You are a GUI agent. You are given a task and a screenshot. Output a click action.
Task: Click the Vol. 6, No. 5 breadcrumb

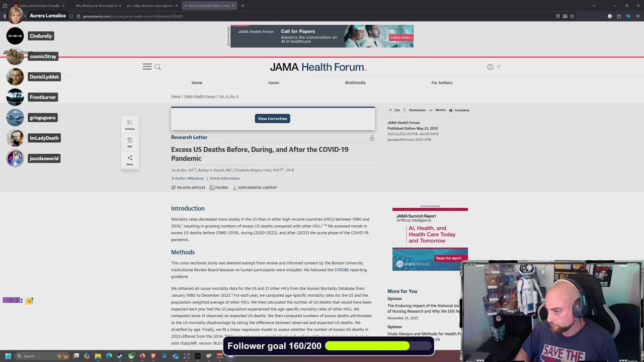pos(228,97)
